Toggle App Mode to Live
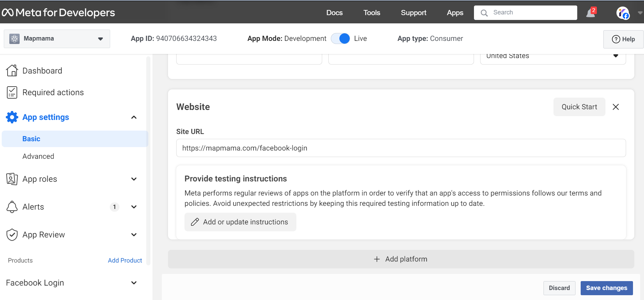The width and height of the screenshot is (644, 300). click(x=340, y=38)
